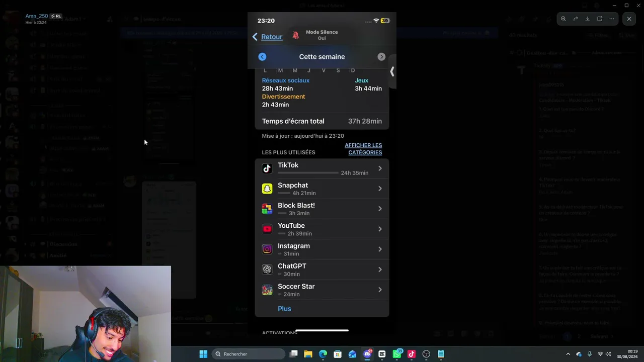Tap the Block Blast! app icon
The image size is (644, 362).
click(x=267, y=209)
